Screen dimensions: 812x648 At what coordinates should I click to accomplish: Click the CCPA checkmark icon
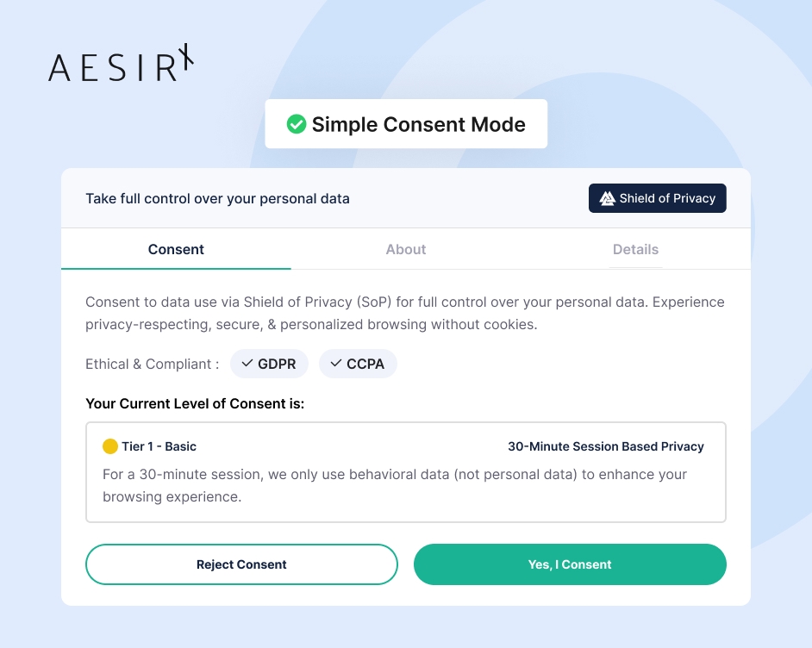[x=335, y=364]
